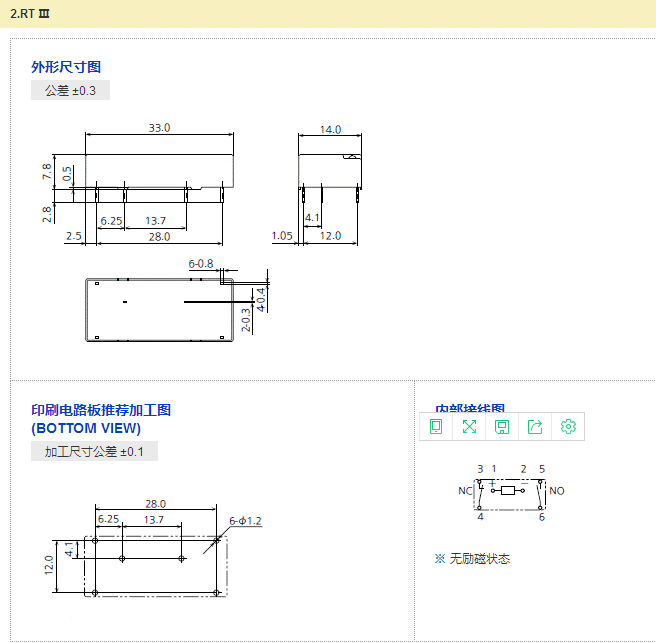Click the 6-0.8 pin dimension label
This screenshot has height=643, width=656.
click(x=201, y=264)
